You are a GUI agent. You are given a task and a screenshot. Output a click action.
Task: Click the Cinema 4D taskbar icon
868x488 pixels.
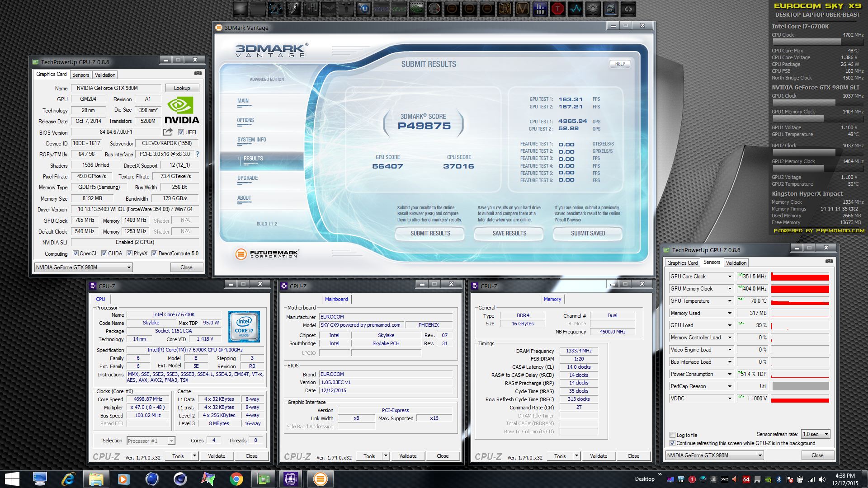tap(180, 479)
